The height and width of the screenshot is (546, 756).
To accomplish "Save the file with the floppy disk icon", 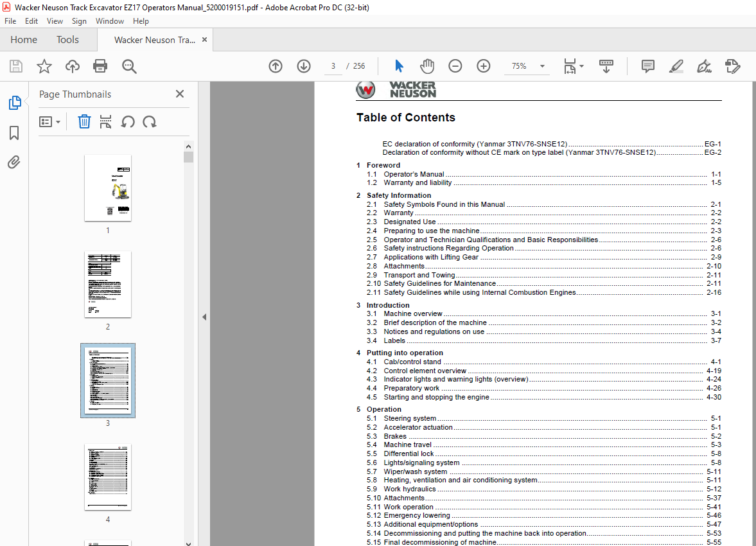I will pos(16,66).
